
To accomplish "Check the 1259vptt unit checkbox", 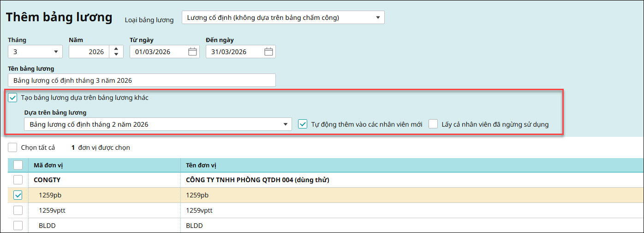I will 18,210.
